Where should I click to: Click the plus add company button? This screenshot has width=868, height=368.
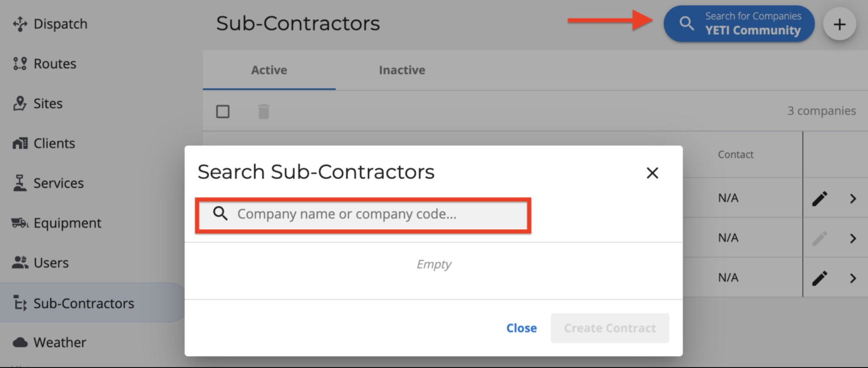click(839, 24)
